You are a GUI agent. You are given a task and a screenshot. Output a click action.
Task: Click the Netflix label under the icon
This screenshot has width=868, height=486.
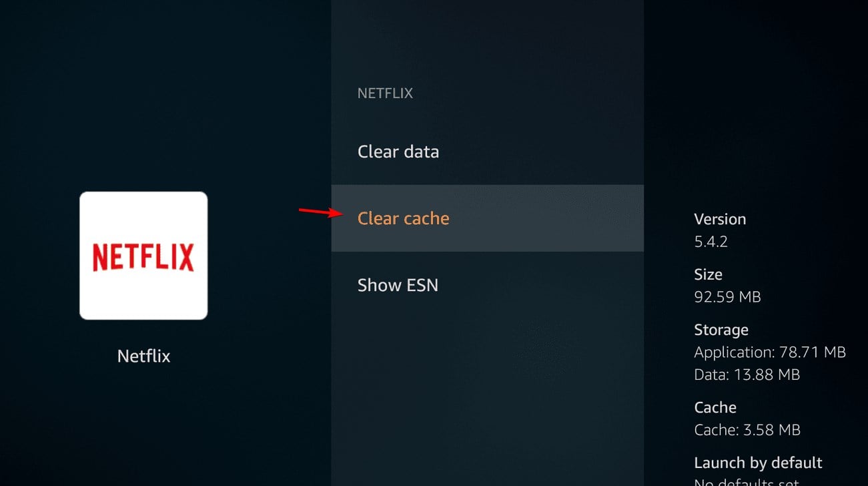pyautogui.click(x=143, y=356)
